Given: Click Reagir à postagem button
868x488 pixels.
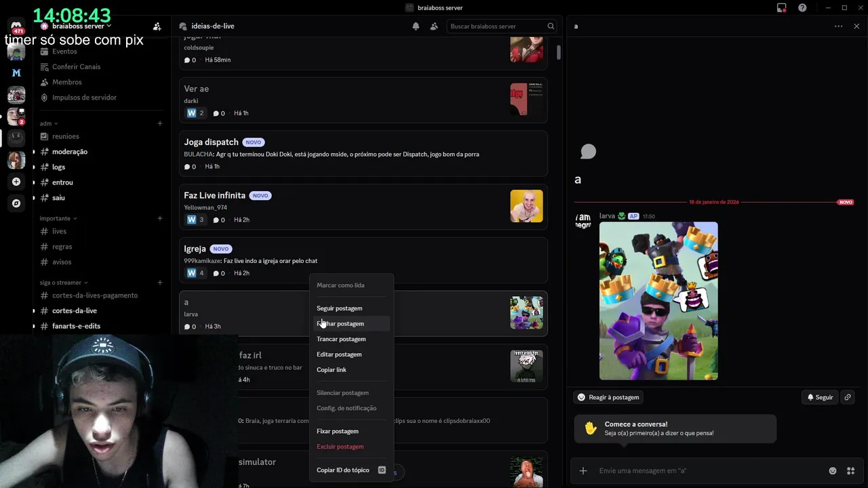Looking at the screenshot, I should tap(608, 397).
